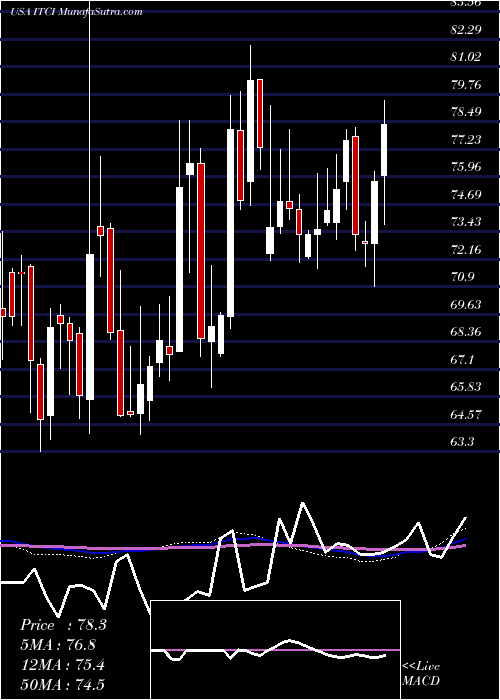Select the 81.02 price axis label
This screenshot has width=500, height=700.
467,57
